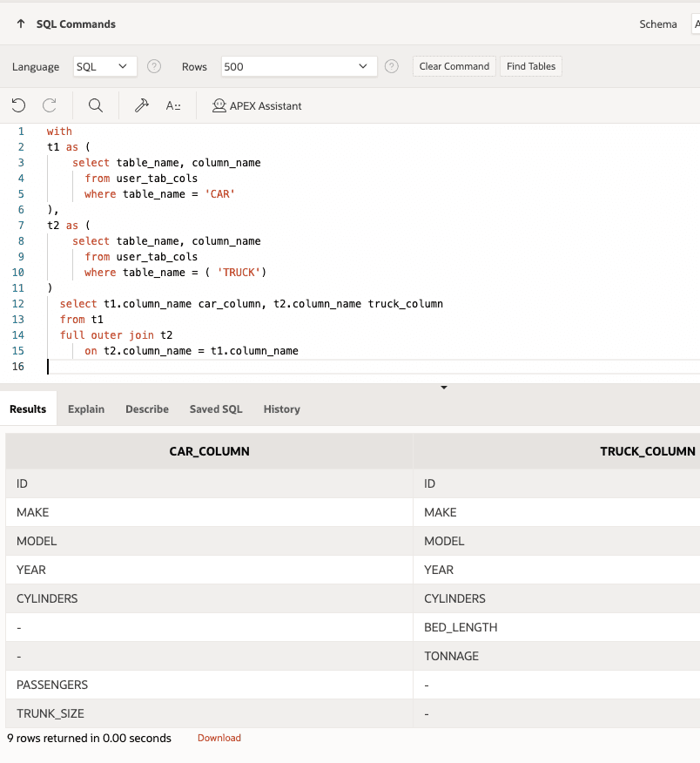This screenshot has height=763, width=700.
Task: Click the autocomplete "A" icon in the toolbar
Action: point(172,105)
